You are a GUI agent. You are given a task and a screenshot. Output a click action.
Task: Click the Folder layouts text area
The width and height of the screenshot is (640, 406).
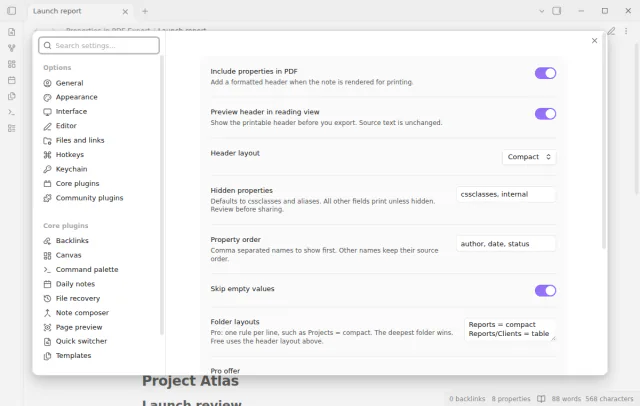510,329
